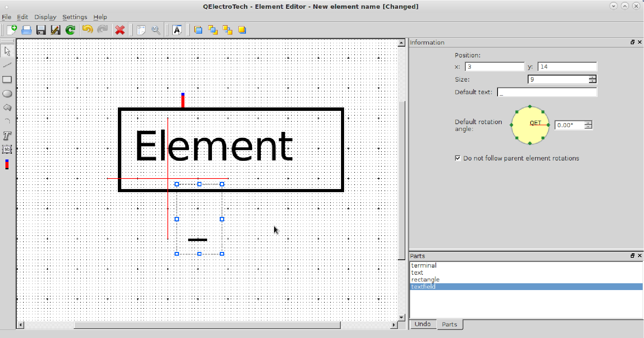Open an element file

click(x=26, y=30)
